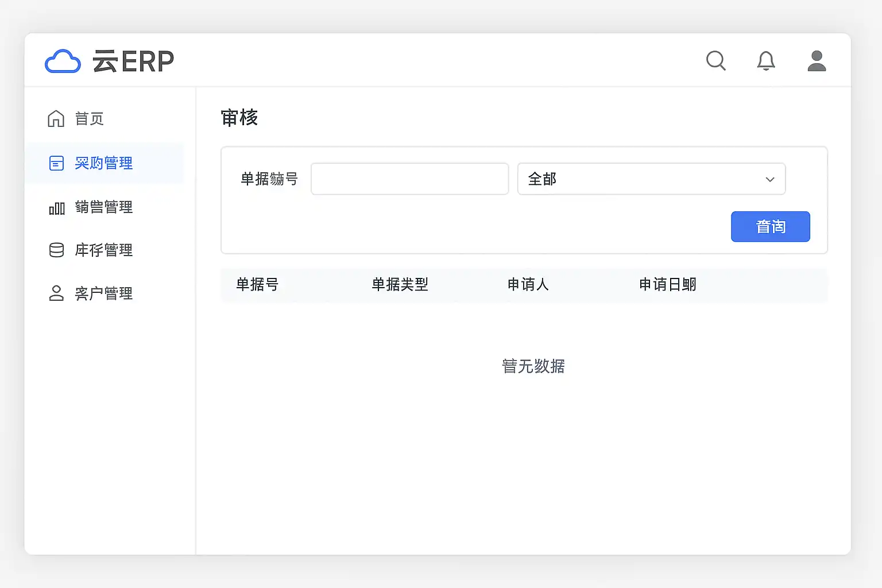The image size is (882, 588).
Task: Click the 采购管理 document icon
Action: click(x=56, y=163)
